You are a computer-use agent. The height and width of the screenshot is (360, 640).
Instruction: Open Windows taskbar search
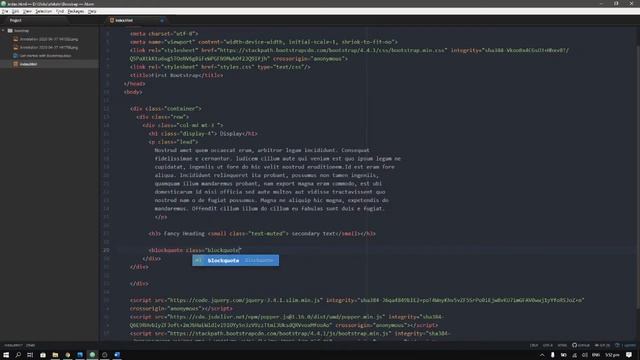18,355
